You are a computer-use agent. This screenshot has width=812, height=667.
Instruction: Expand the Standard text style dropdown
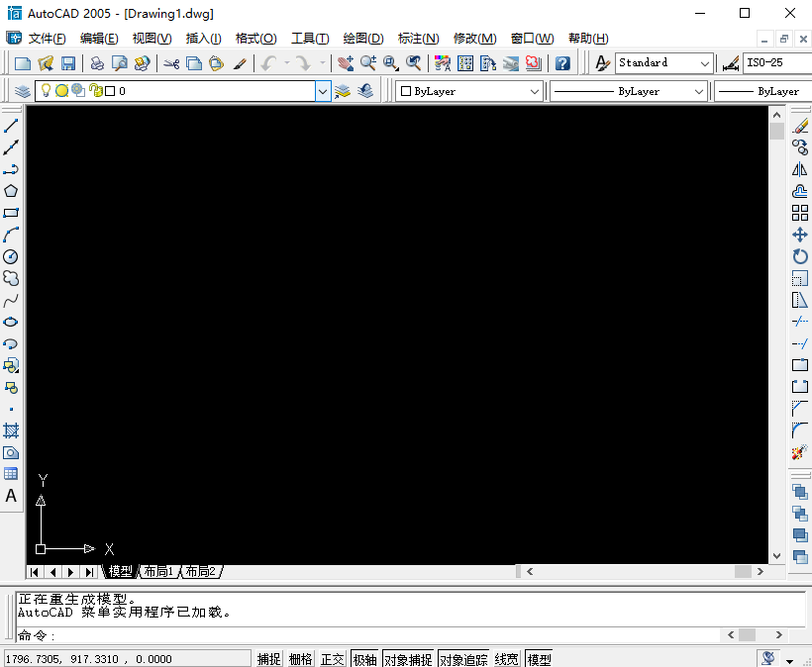click(705, 63)
